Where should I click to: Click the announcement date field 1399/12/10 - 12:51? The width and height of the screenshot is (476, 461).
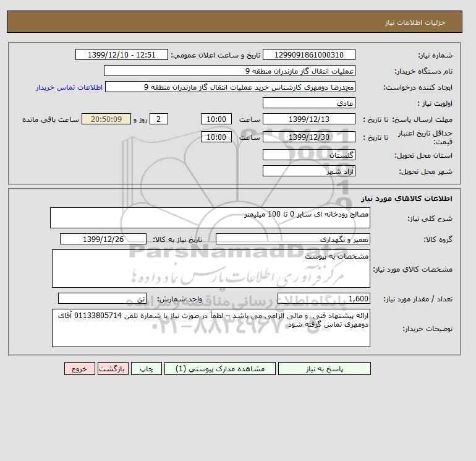click(121, 54)
